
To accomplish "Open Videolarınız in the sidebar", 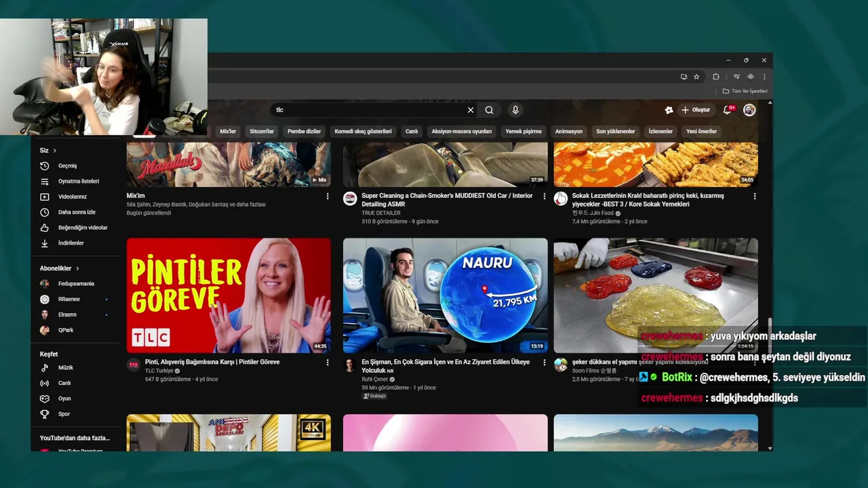I will (72, 197).
